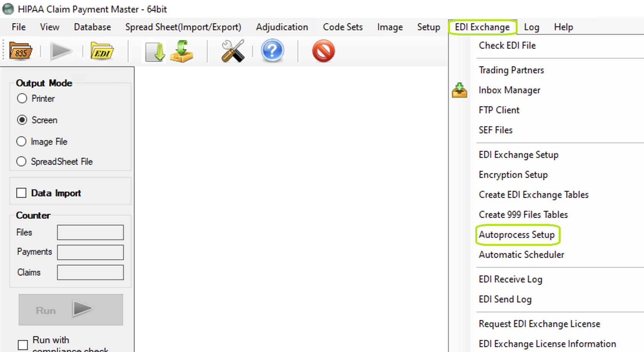Image resolution: width=644 pixels, height=352 pixels.
Task: Select the Screen output mode
Action: pos(22,120)
